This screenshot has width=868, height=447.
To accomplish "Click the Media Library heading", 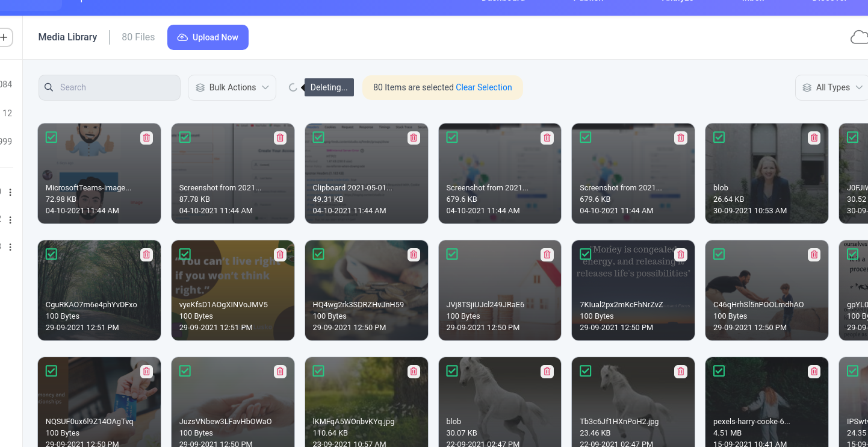I will click(67, 37).
